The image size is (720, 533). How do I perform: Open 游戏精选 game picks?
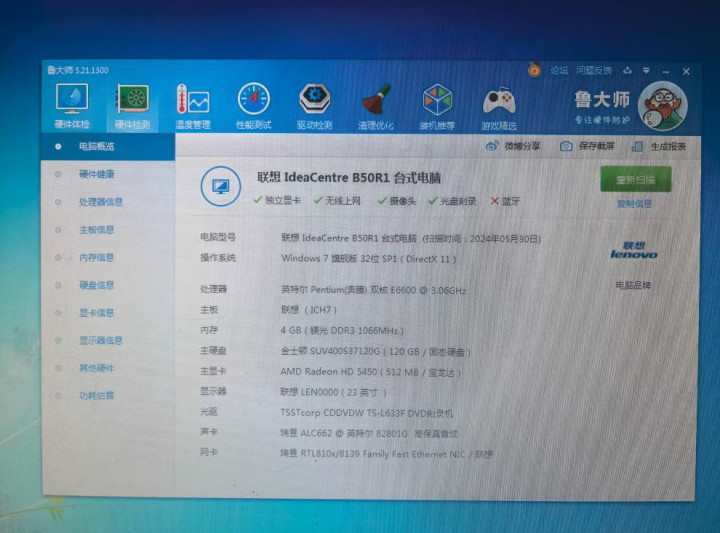click(499, 107)
